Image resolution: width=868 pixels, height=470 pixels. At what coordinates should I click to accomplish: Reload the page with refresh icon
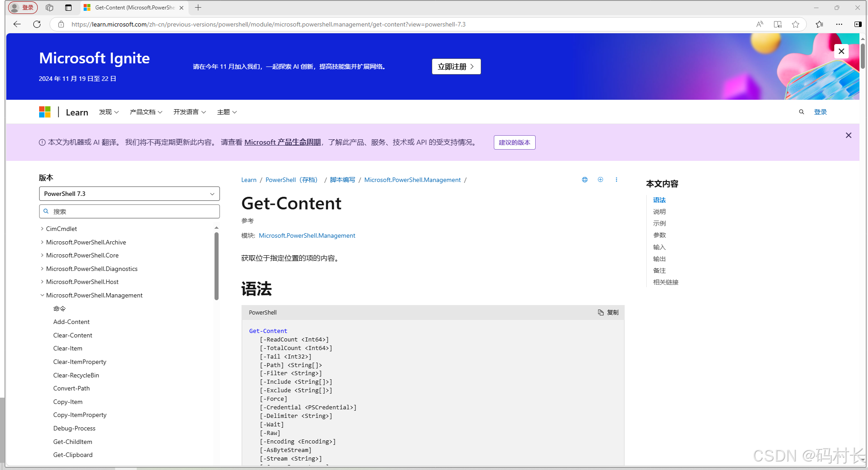pos(37,24)
